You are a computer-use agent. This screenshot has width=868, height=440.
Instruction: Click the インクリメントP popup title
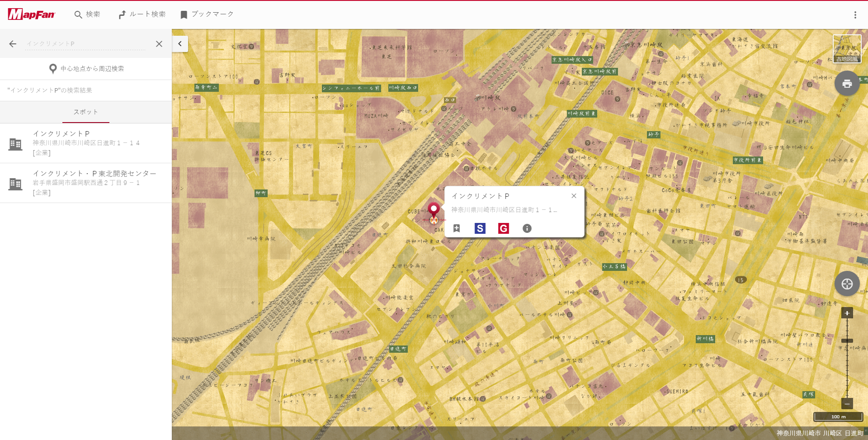[x=481, y=196]
